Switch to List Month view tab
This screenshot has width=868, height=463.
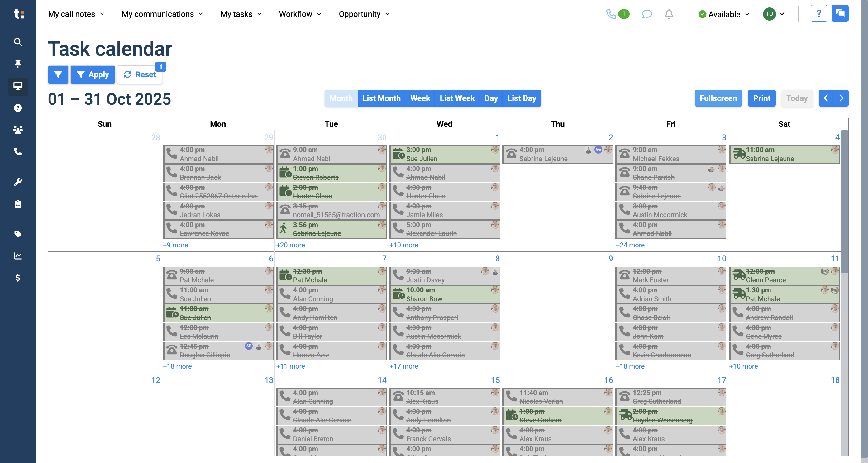click(381, 98)
